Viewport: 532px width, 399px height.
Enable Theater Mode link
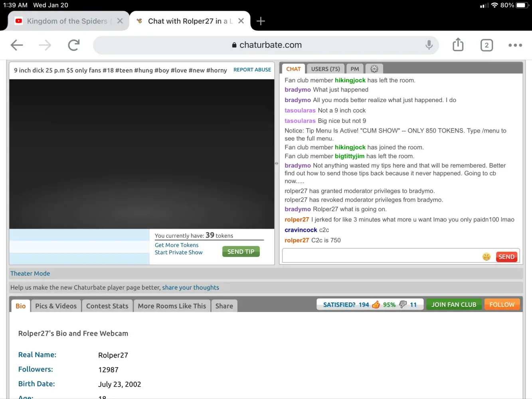(30, 274)
